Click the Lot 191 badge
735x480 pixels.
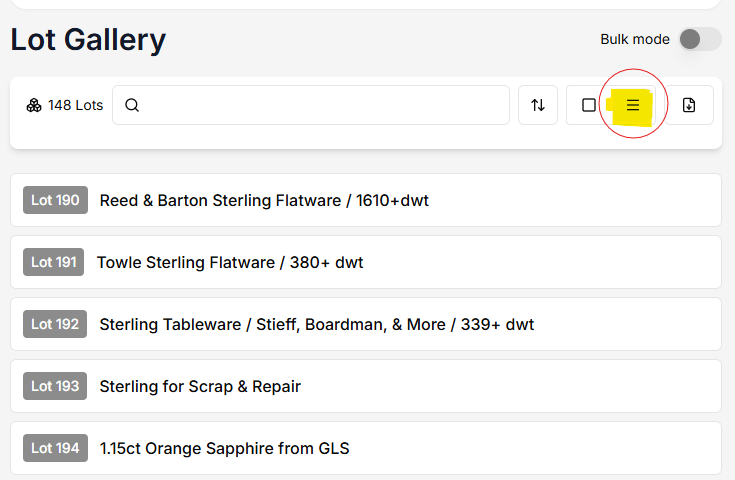click(x=54, y=262)
